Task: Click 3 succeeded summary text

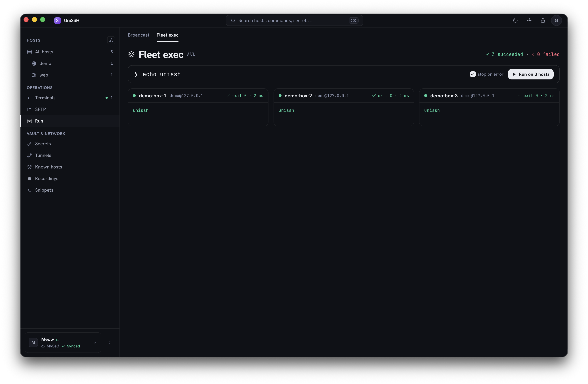Action: tap(504, 54)
